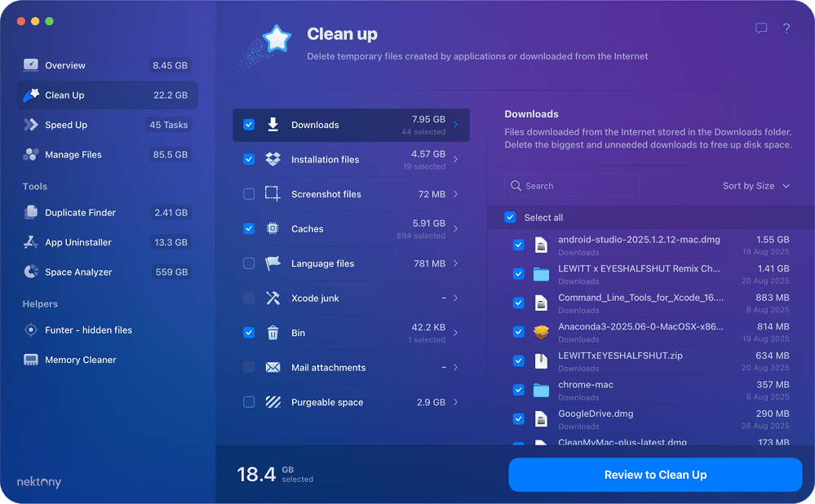Screen dimensions: 815x504
Task: Click the Mail attachments envelope icon
Action: point(272,367)
